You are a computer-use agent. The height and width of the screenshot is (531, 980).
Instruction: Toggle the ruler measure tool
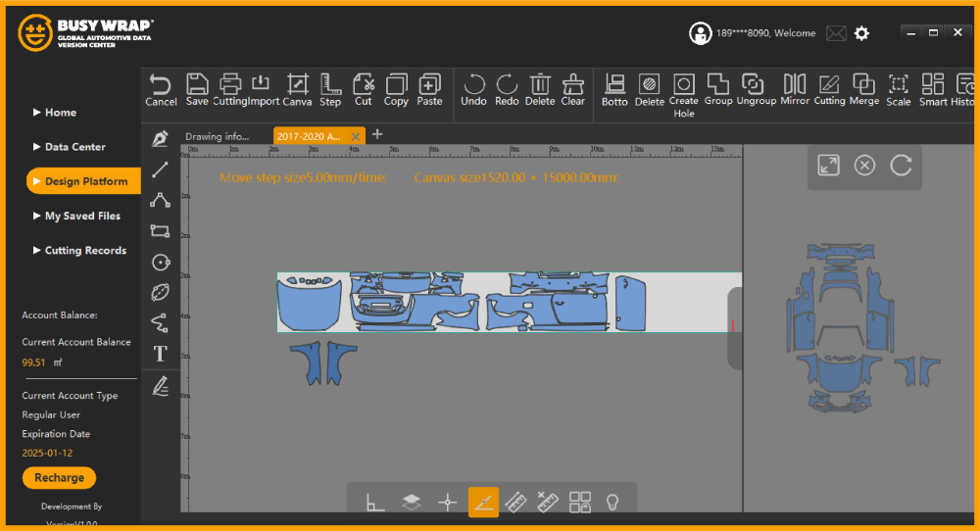pyautogui.click(x=515, y=502)
